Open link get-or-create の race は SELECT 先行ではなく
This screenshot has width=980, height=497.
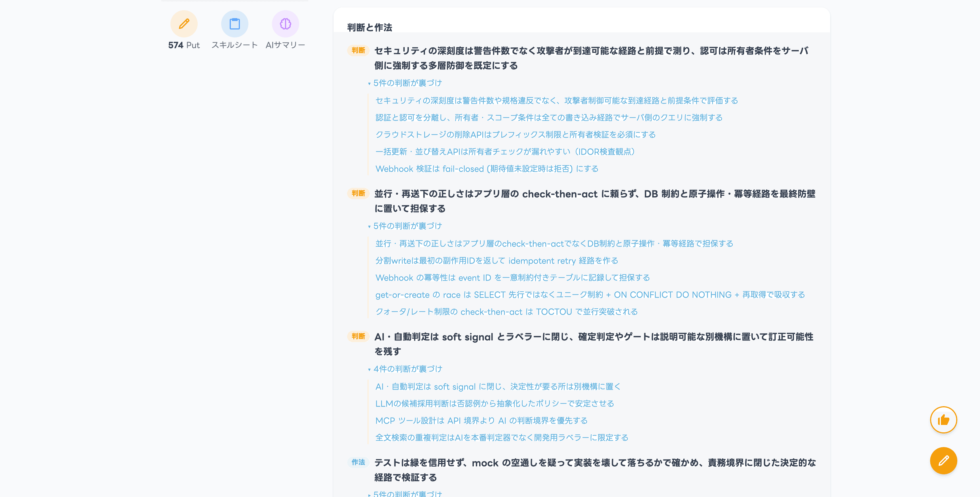pyautogui.click(x=590, y=294)
